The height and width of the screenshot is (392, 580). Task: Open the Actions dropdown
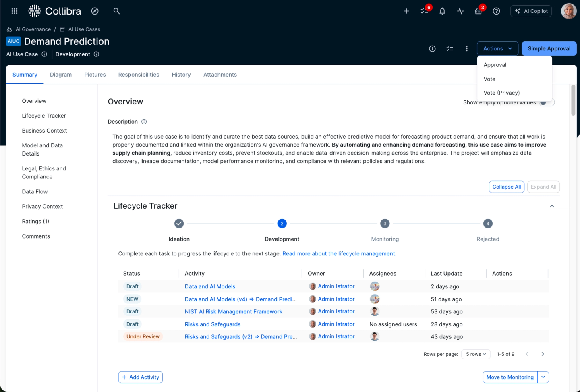(497, 48)
